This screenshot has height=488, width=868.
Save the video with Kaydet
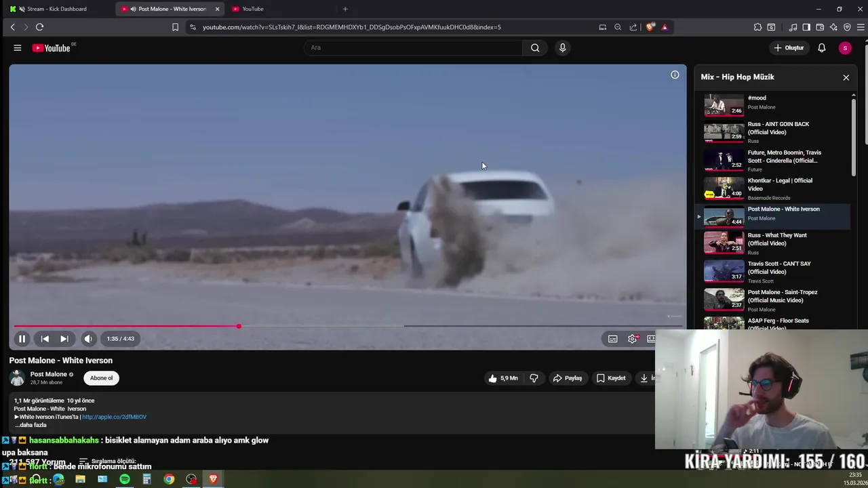(x=611, y=378)
